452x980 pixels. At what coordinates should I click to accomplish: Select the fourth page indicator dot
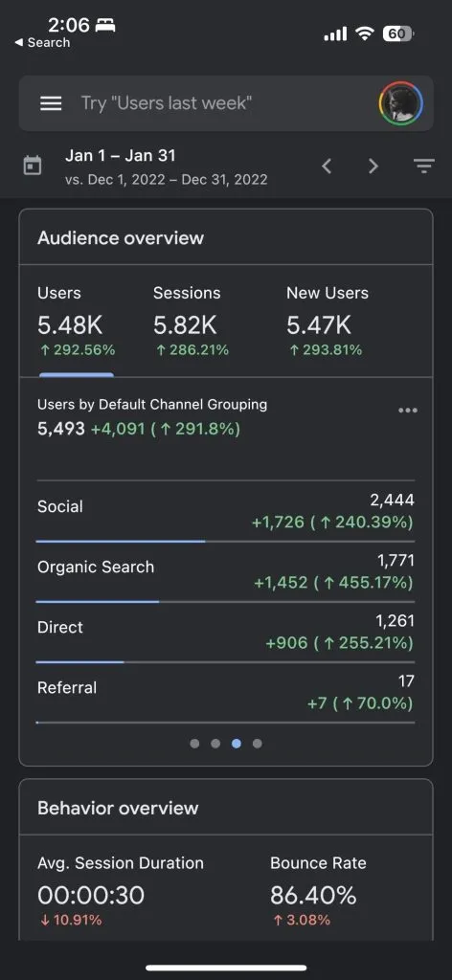[x=257, y=744]
